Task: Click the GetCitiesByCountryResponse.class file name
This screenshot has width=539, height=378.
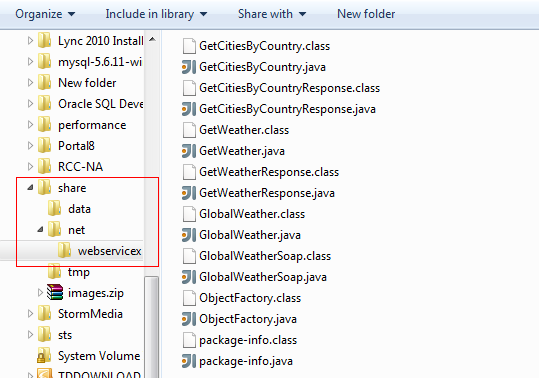Action: [x=290, y=88]
